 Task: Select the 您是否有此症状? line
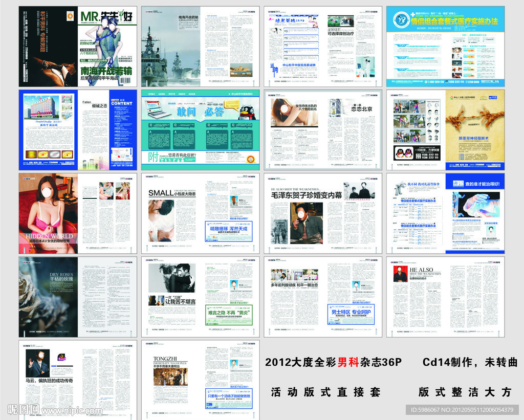(182, 155)
